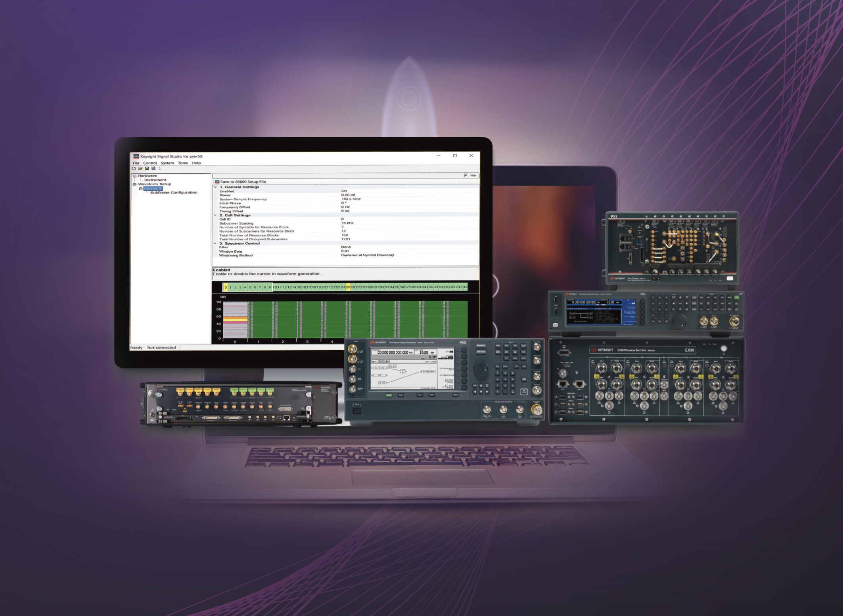Select subframe 12 in the subframe strip
The width and height of the screenshot is (843, 616).
point(284,287)
